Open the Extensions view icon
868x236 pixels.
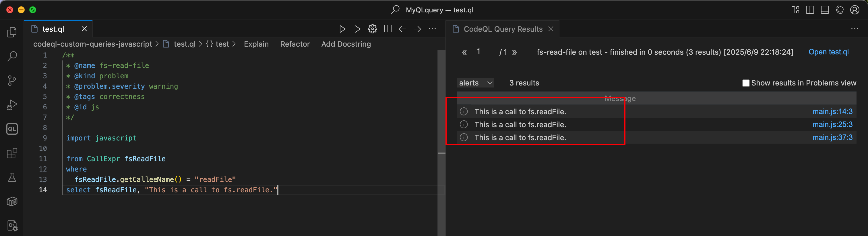click(12, 153)
